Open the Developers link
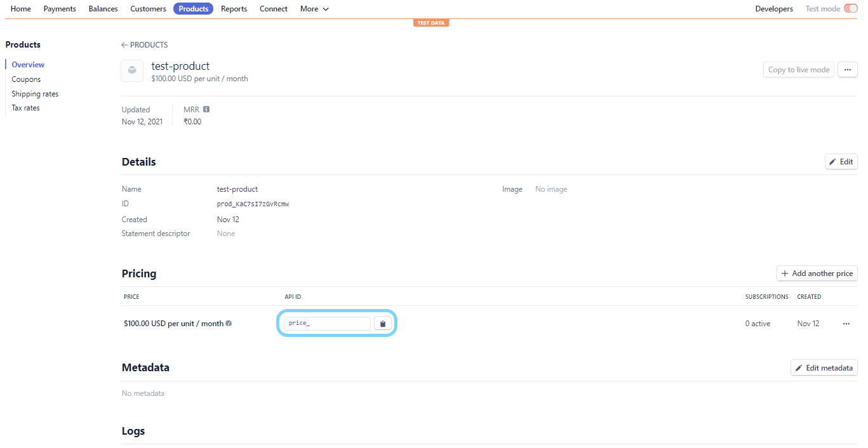This screenshot has width=868, height=448. pyautogui.click(x=773, y=9)
